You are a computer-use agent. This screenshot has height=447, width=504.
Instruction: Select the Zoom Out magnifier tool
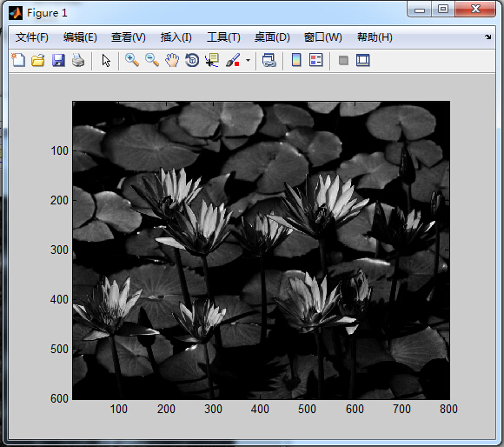152,60
